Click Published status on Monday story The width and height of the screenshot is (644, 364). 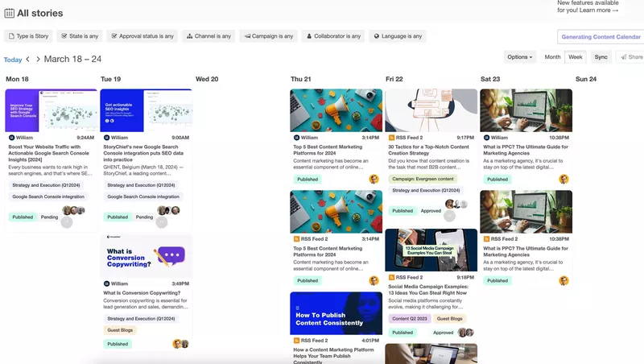pyautogui.click(x=23, y=217)
